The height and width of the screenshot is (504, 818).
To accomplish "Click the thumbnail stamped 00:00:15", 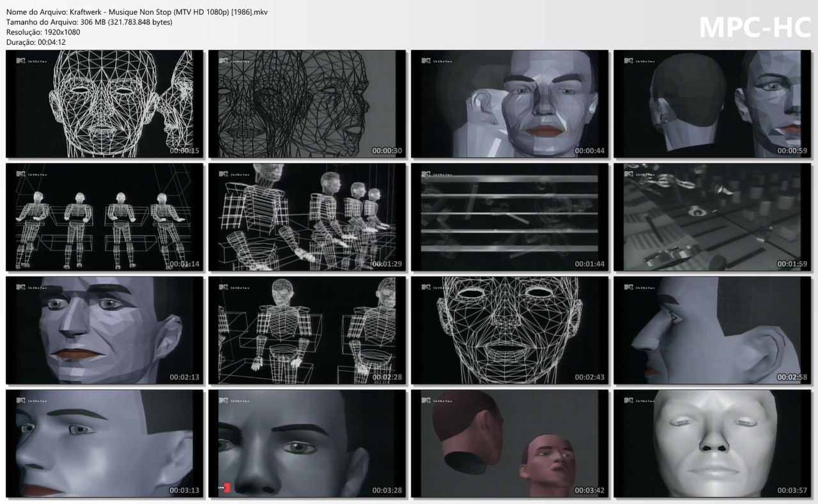I will coord(104,104).
